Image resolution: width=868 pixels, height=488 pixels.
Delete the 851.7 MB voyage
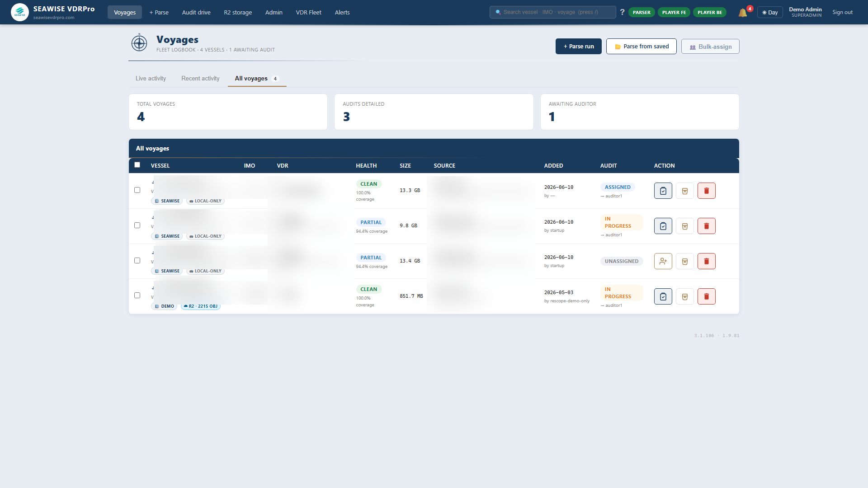(706, 296)
